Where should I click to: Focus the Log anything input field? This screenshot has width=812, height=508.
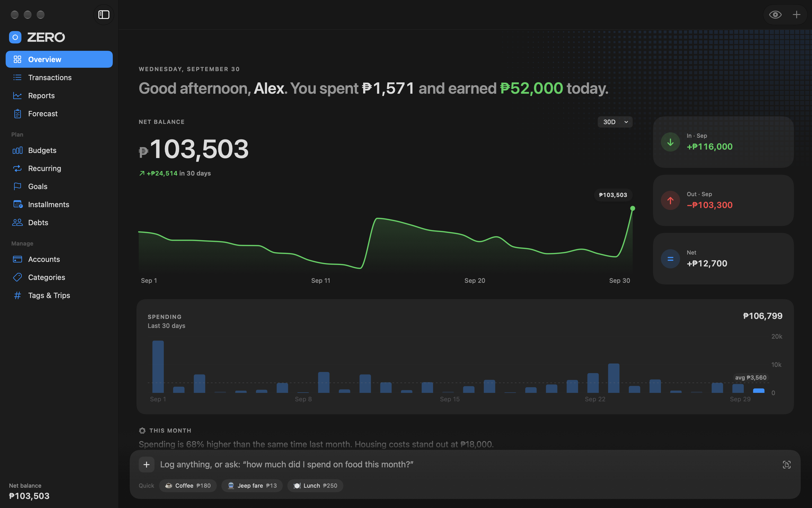coord(466,465)
